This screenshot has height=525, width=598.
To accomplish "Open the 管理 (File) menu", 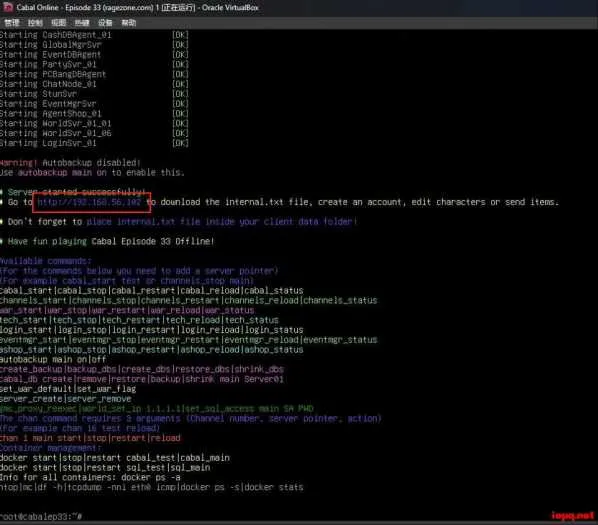I will [x=12, y=23].
